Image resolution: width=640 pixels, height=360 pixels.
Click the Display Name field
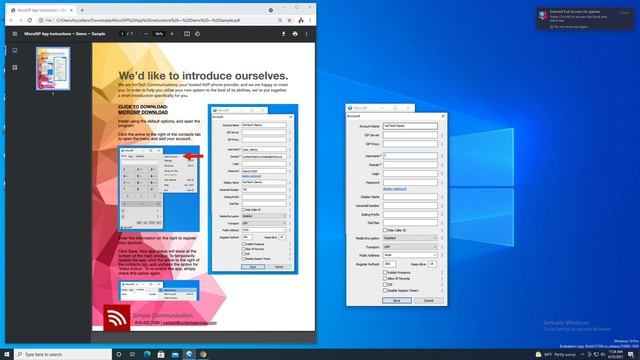point(410,197)
